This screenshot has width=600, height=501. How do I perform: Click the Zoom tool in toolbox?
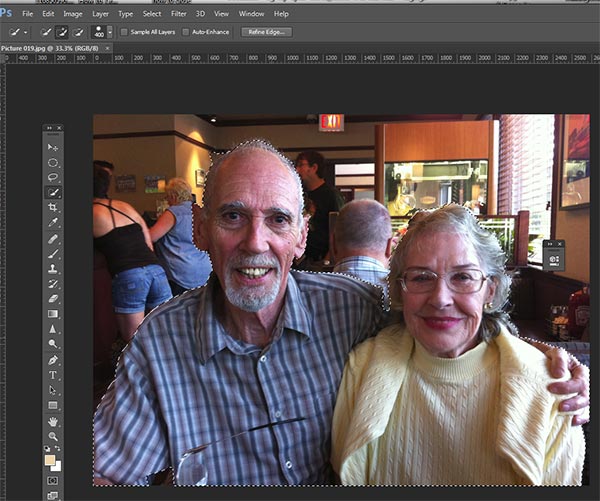[x=53, y=436]
